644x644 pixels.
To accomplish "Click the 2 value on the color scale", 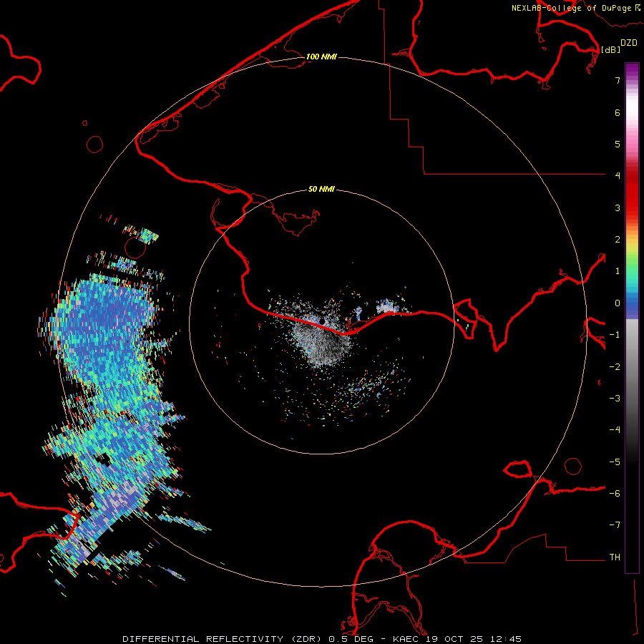I will (x=618, y=240).
